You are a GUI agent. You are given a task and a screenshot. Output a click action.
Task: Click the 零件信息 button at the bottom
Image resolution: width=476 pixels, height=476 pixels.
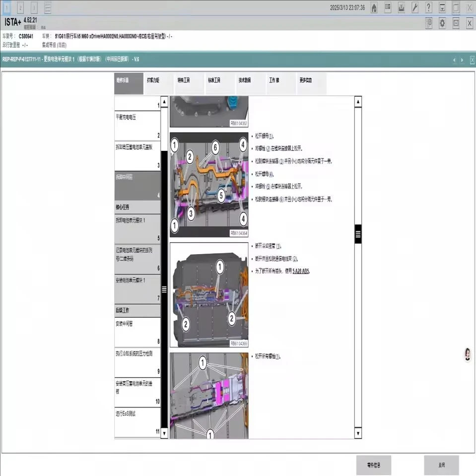click(x=373, y=465)
